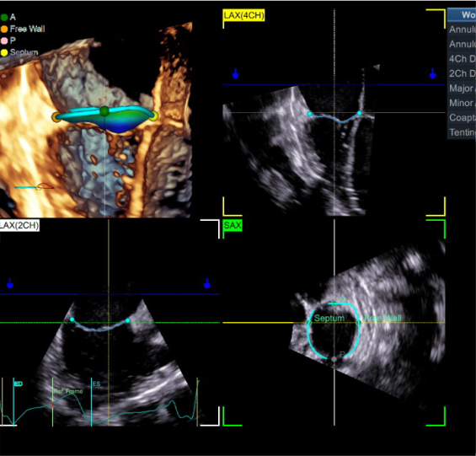Click the pink P legend dot
The height and width of the screenshot is (456, 476).
point(4,40)
